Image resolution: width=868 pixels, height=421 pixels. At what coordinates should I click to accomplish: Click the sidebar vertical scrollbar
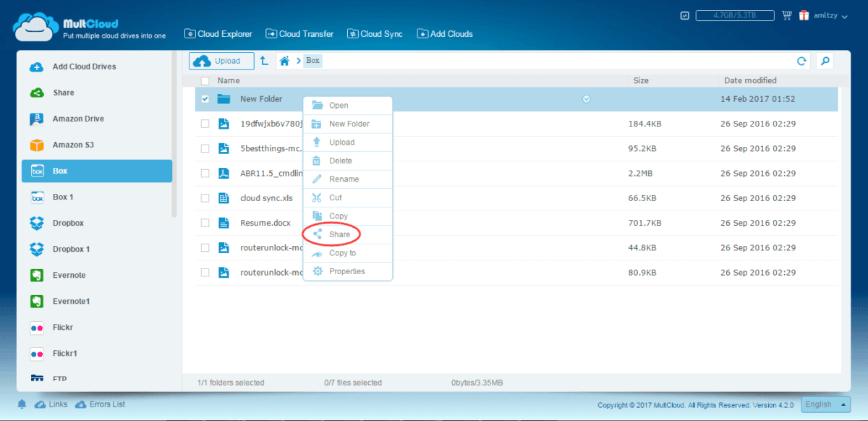(x=174, y=134)
